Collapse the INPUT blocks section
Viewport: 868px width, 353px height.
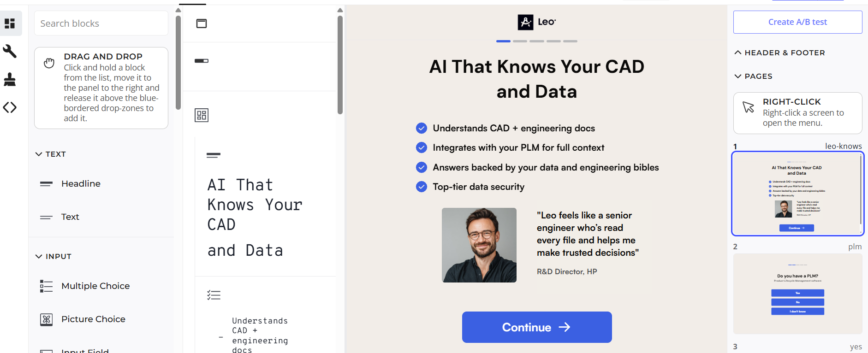pos(39,257)
